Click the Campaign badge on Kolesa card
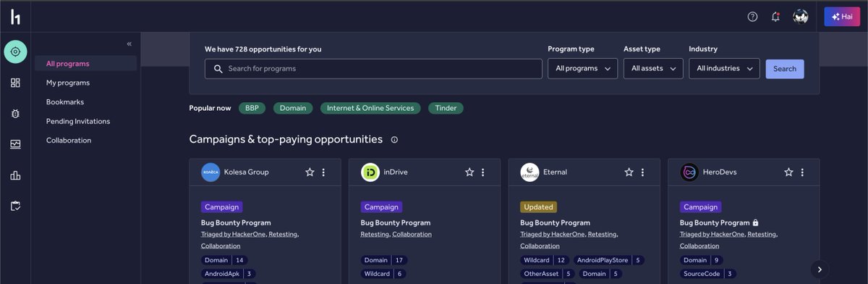Image resolution: width=868 pixels, height=284 pixels. [x=221, y=207]
